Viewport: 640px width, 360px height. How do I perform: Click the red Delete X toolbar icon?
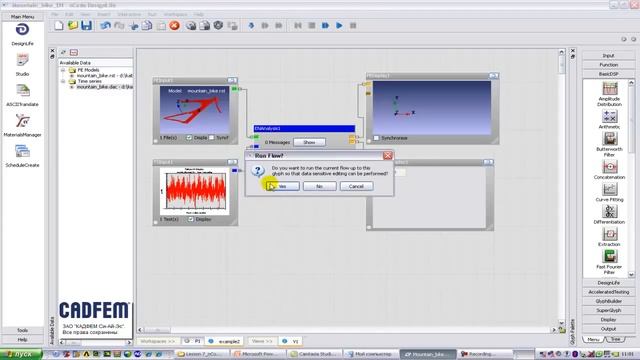pos(175,25)
